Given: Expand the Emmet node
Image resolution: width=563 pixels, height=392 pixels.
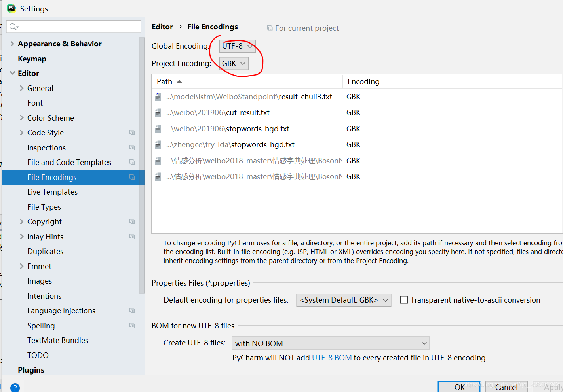Looking at the screenshot, I should click(22, 266).
